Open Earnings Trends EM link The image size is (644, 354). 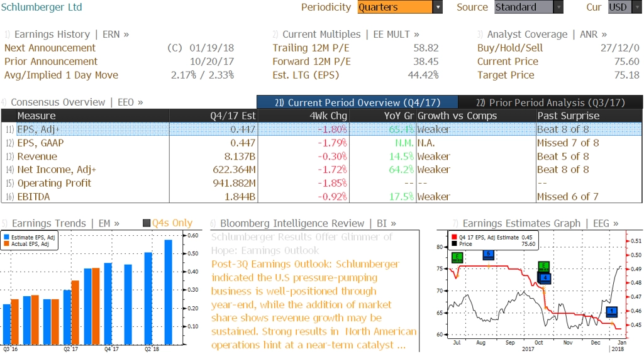(x=65, y=223)
